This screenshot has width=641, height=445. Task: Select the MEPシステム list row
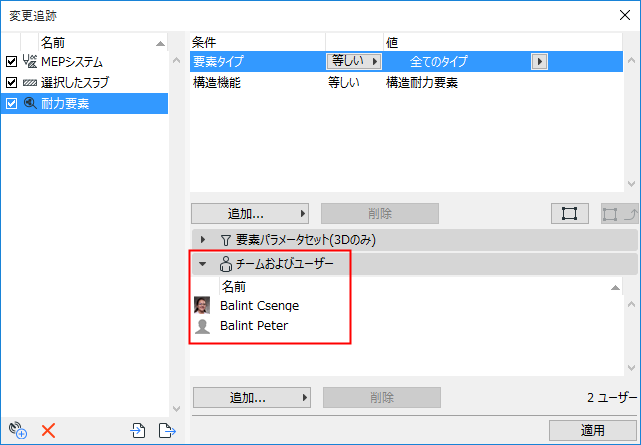[84, 62]
